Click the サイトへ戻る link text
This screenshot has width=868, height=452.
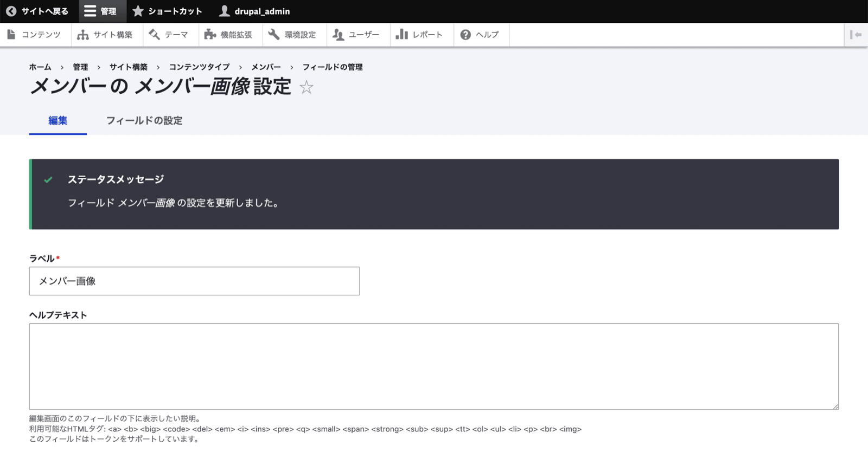point(45,11)
